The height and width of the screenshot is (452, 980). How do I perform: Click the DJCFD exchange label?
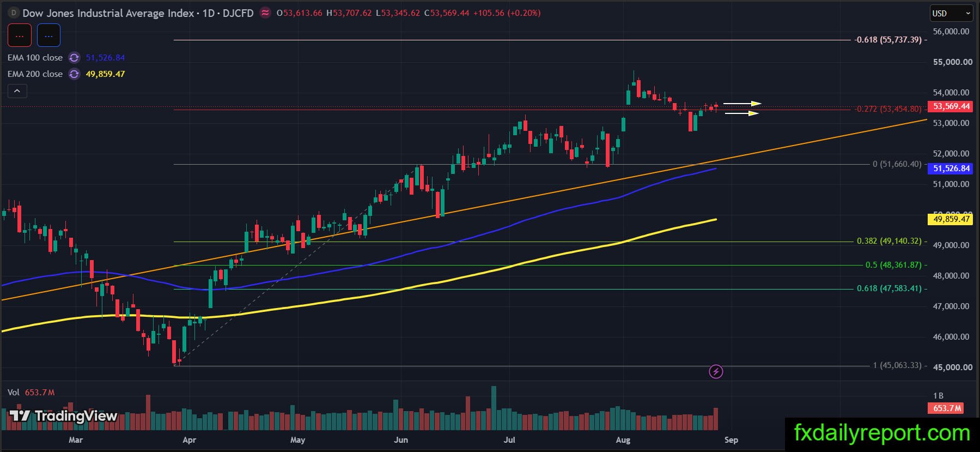coord(238,13)
